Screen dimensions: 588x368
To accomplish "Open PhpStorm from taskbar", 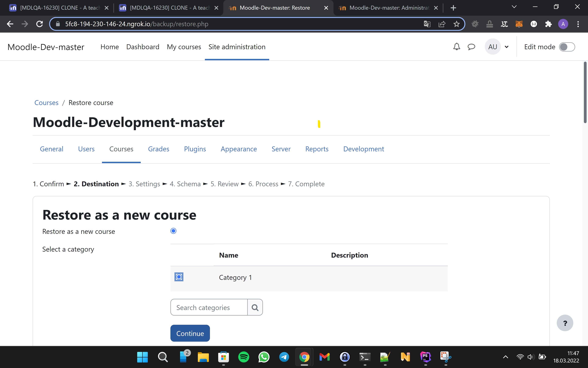I will tap(425, 357).
